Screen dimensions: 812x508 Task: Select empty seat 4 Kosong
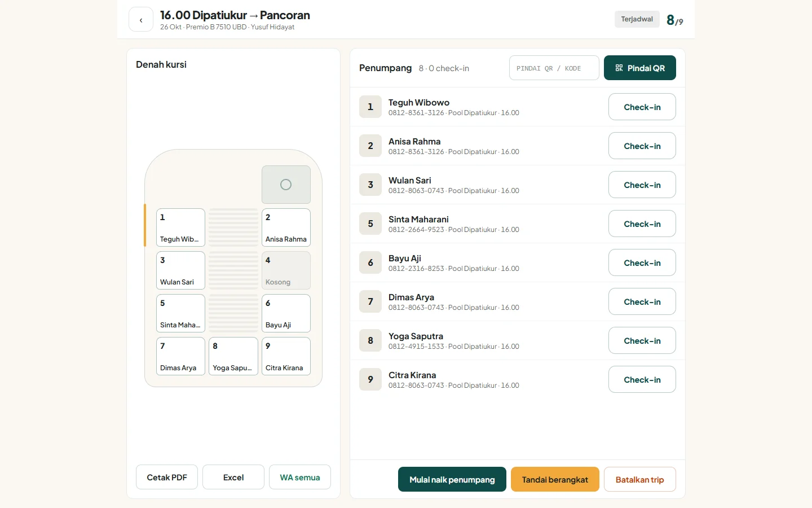pyautogui.click(x=286, y=270)
